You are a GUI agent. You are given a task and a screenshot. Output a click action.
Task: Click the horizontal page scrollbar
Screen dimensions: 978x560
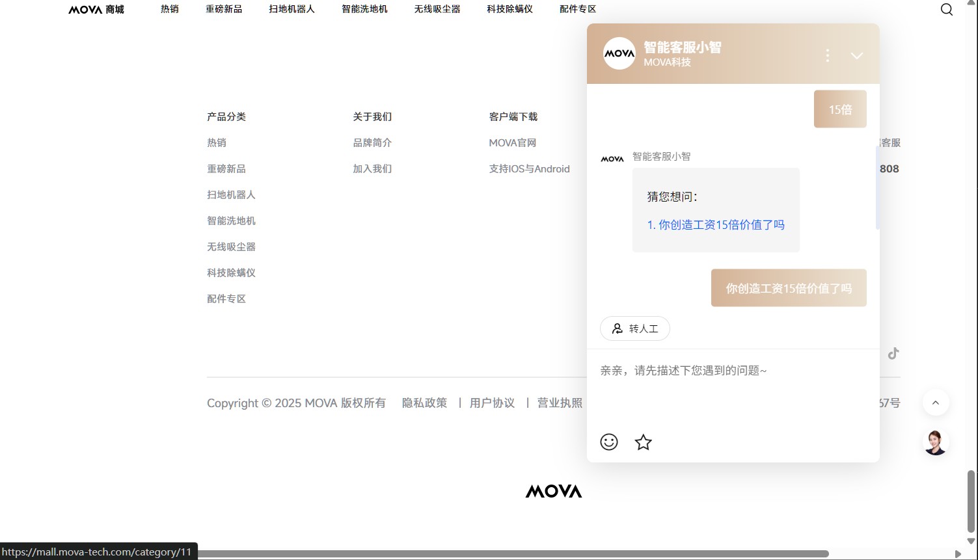point(513,554)
